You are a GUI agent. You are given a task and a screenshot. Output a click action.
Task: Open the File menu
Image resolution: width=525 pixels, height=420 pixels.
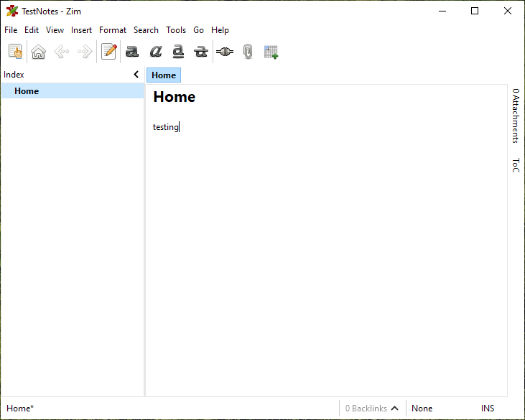11,30
